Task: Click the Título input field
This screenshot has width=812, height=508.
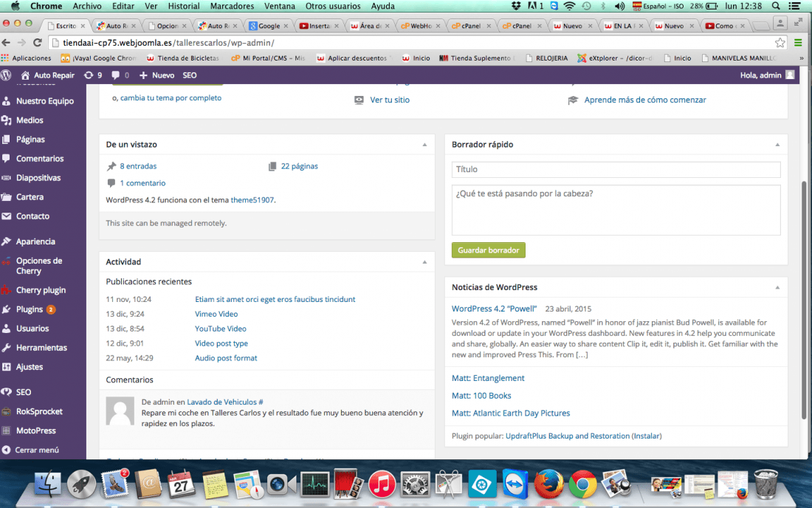Action: click(616, 169)
